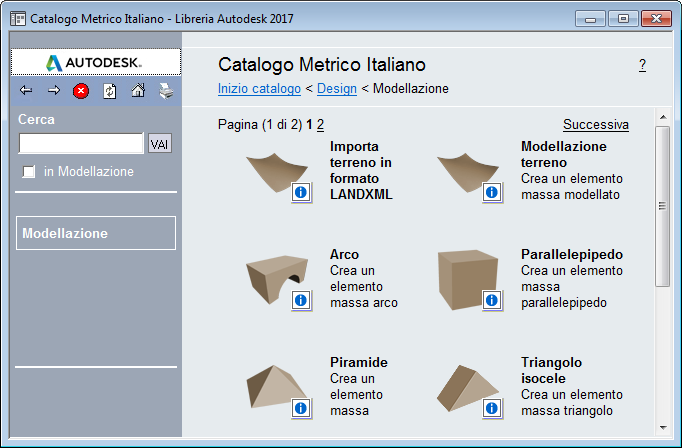The height and width of the screenshot is (448, 682).
Task: Click the 'Importa terreno in formato LANDXML' title
Action: [361, 170]
